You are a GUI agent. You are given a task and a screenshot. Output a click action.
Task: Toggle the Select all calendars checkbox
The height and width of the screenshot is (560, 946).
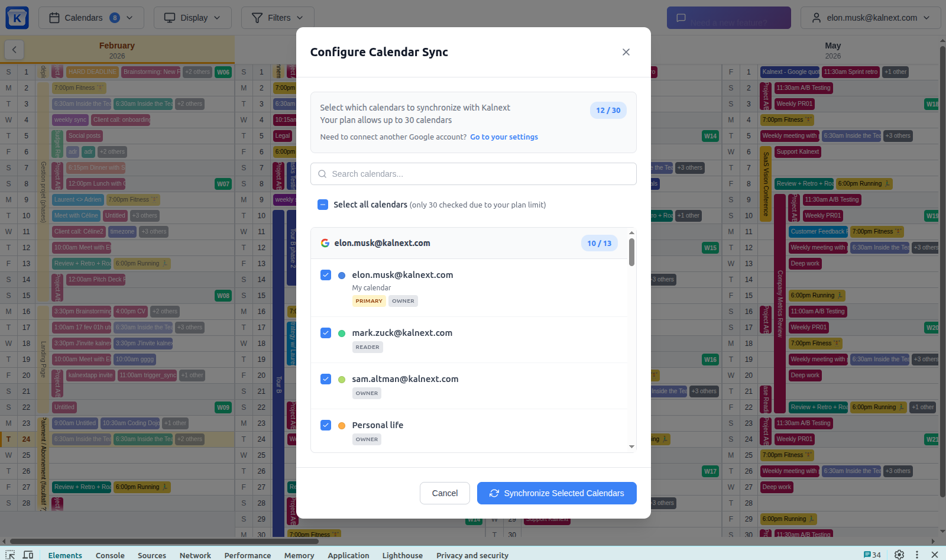[323, 205]
